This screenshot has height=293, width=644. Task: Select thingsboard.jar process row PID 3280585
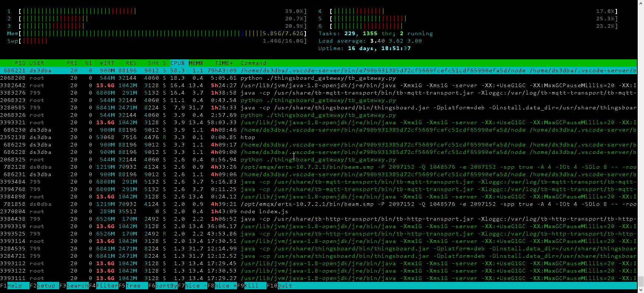pos(318,108)
